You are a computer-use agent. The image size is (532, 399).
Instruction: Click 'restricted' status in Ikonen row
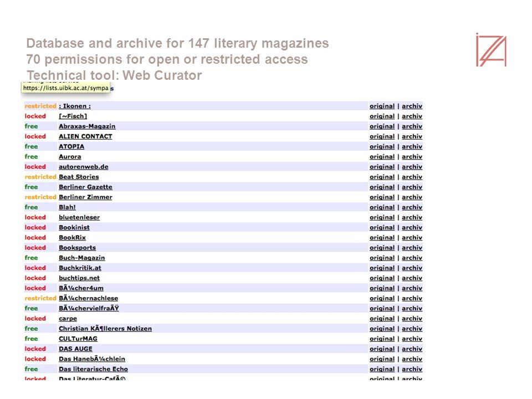(40, 106)
